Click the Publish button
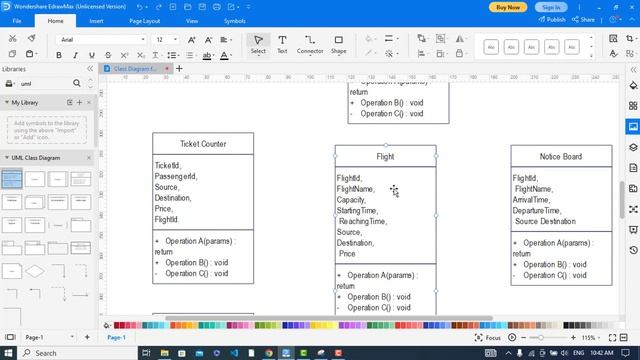 [x=552, y=20]
